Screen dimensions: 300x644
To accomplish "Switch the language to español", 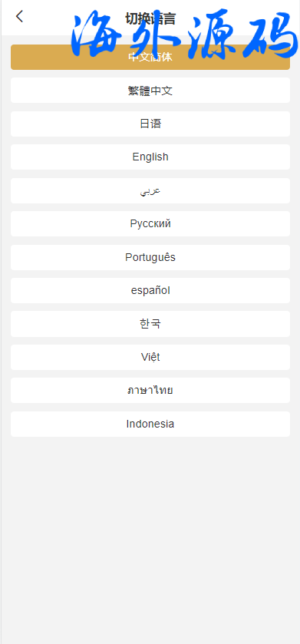I will (x=150, y=291).
